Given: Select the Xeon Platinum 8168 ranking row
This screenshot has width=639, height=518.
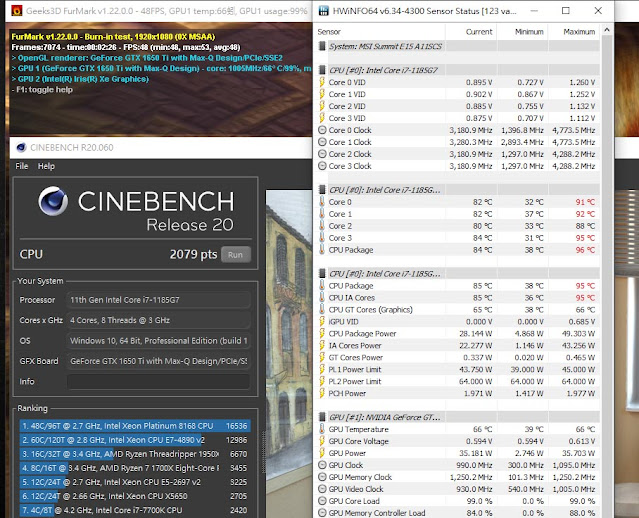Looking at the screenshot, I should [x=135, y=426].
